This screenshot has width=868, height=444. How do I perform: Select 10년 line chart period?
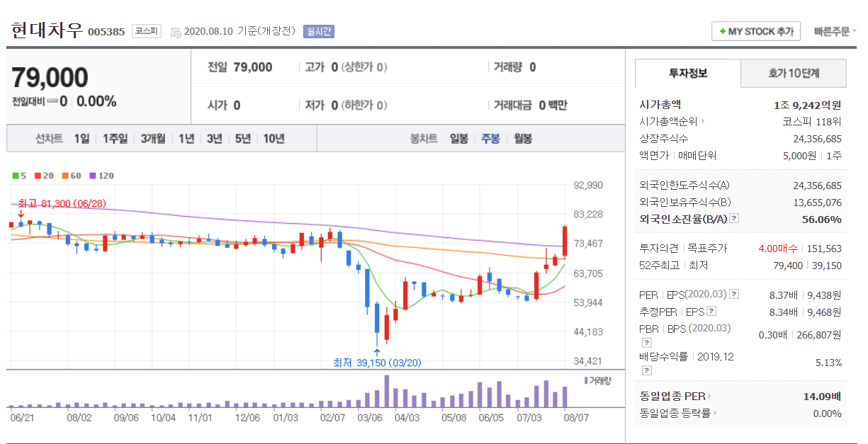(x=274, y=139)
